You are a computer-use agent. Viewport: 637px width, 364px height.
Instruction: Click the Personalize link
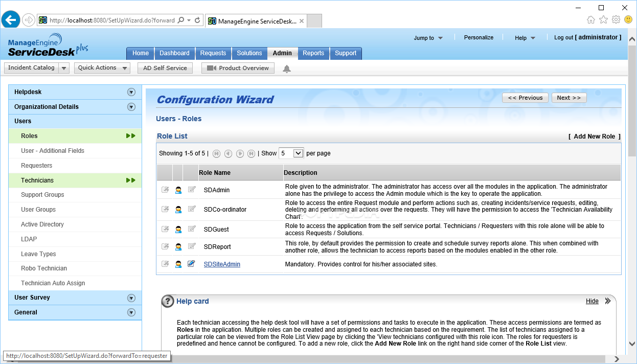[479, 37]
